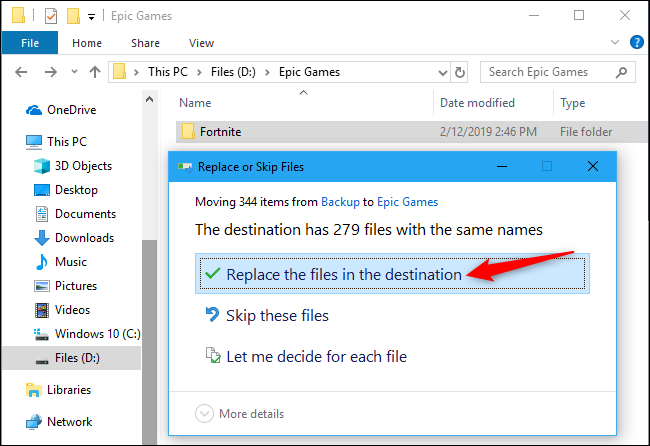Viewport: 650px width, 446px height.
Task: Click the Forward navigation arrow
Action: pos(51,72)
